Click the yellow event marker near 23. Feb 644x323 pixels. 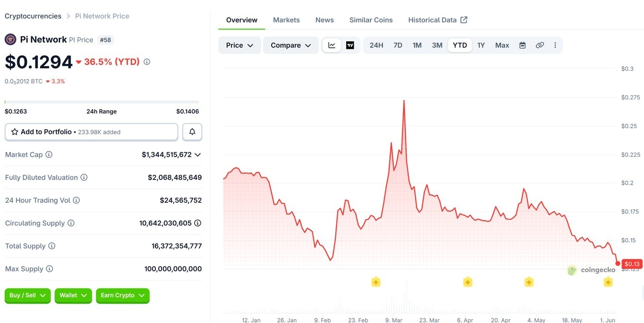coord(376,282)
